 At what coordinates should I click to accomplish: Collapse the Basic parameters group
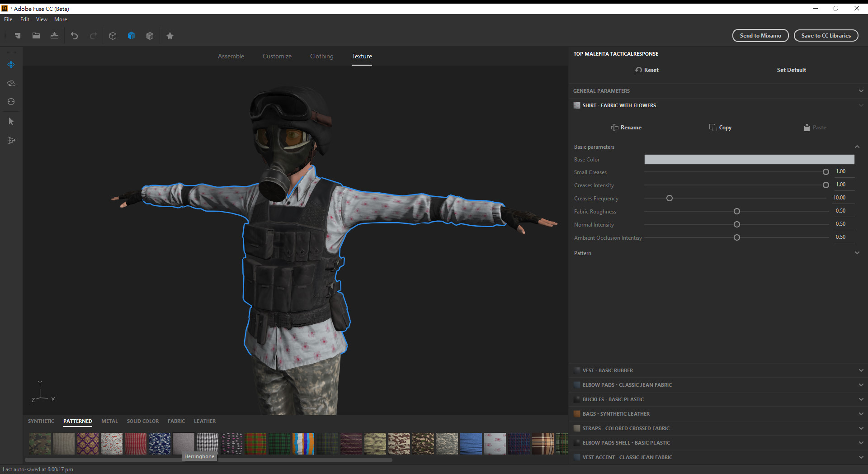(x=857, y=147)
